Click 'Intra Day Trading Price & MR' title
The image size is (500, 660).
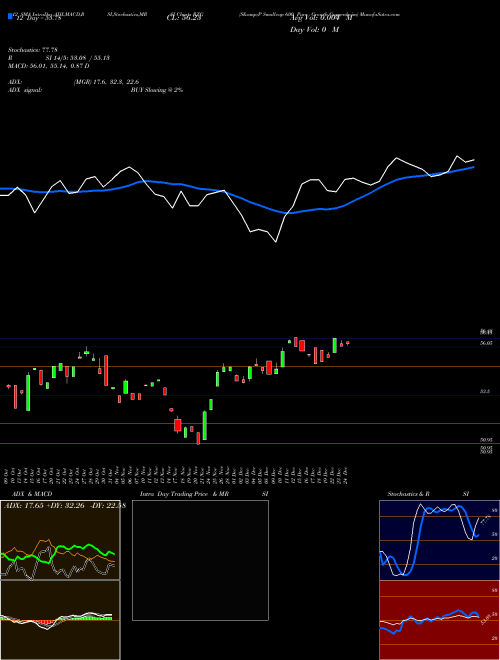pyautogui.click(x=184, y=494)
